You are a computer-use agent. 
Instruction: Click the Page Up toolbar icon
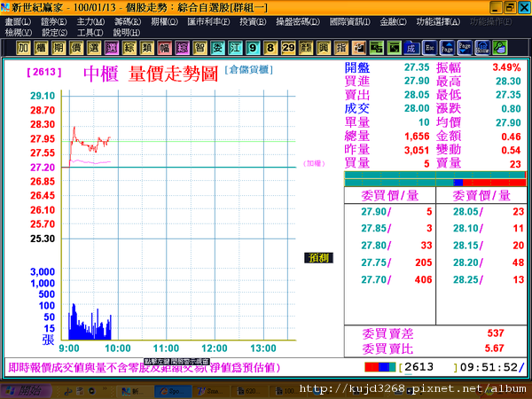[x=447, y=48]
